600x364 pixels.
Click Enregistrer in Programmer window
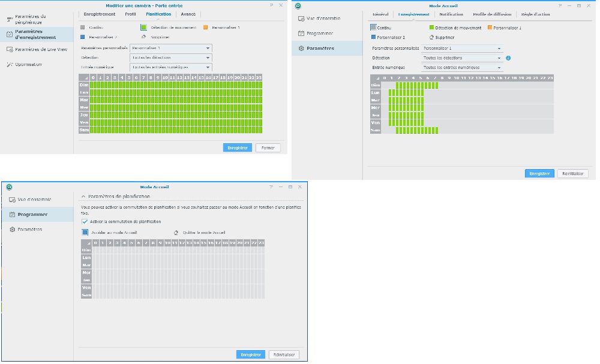(x=251, y=355)
